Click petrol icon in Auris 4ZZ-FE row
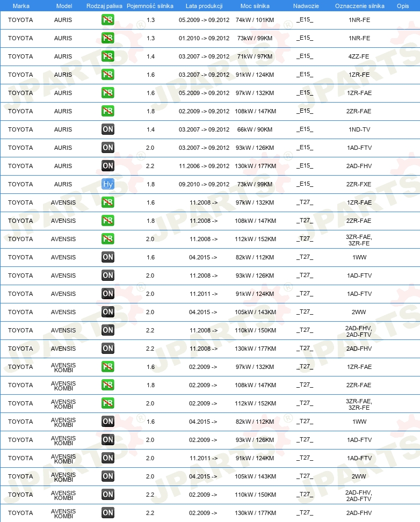The width and height of the screenshot is (420, 522). pos(107,56)
